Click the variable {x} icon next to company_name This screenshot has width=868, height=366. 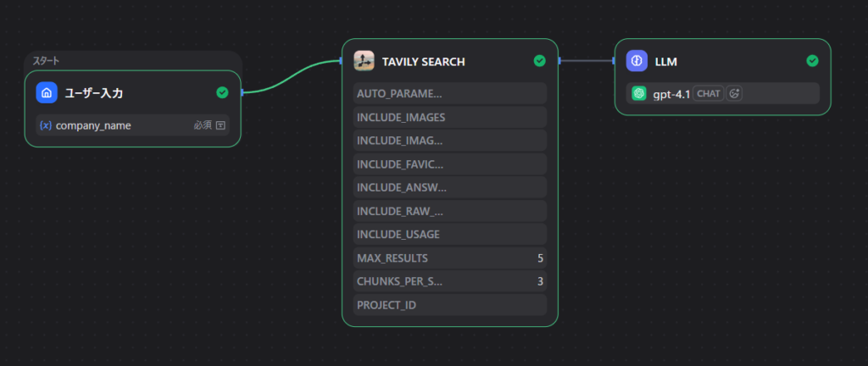pyautogui.click(x=46, y=125)
